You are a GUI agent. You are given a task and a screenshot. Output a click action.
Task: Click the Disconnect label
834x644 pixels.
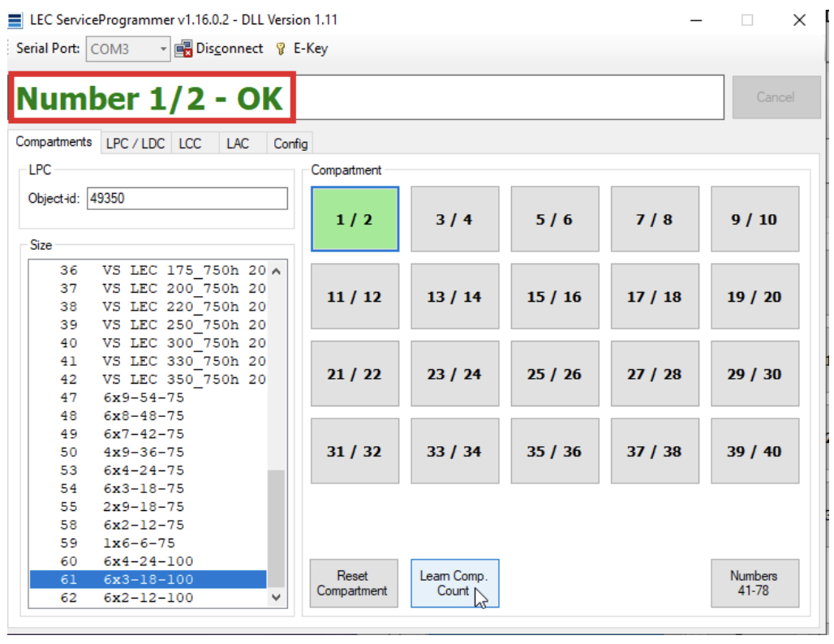pos(230,49)
